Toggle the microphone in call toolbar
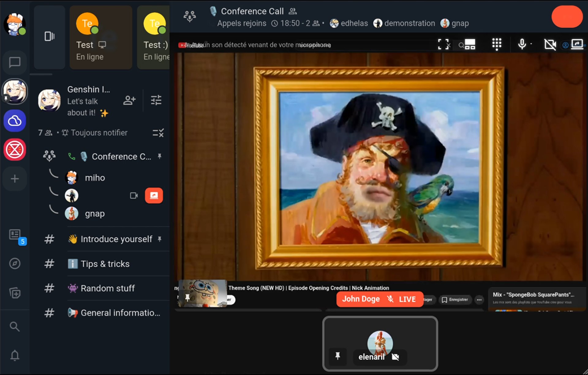 click(522, 44)
